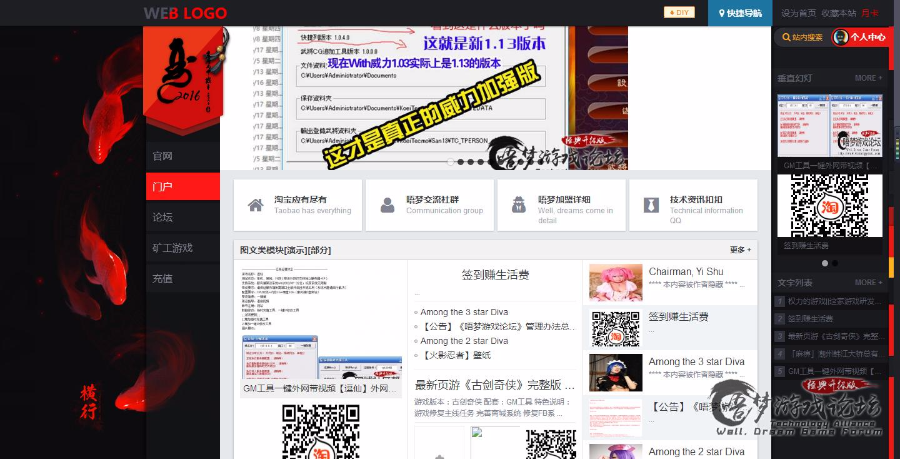Click the Taobao QR code in the 垂直幻灯 panel
Viewport: 900px width, 459px height.
click(x=829, y=205)
